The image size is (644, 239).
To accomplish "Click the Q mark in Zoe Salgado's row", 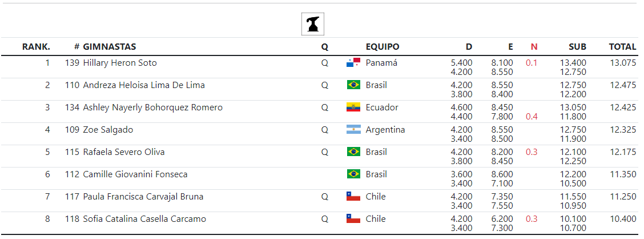I will point(325,130).
